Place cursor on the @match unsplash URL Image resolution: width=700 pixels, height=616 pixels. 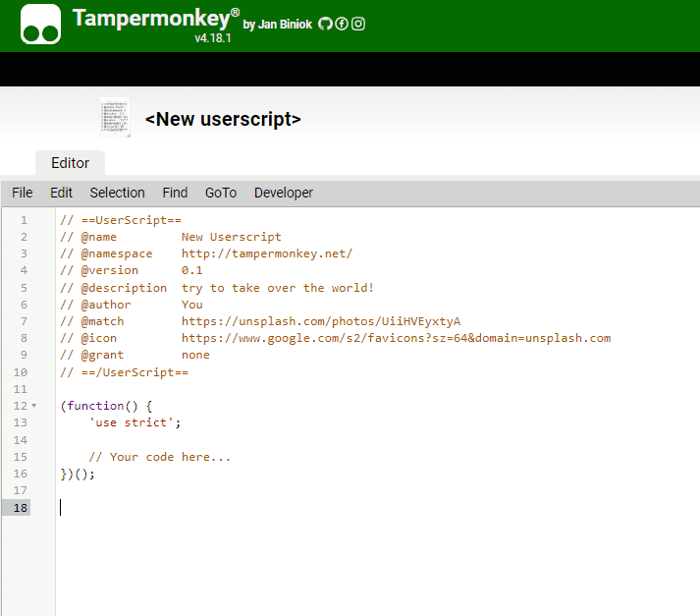tap(320, 321)
